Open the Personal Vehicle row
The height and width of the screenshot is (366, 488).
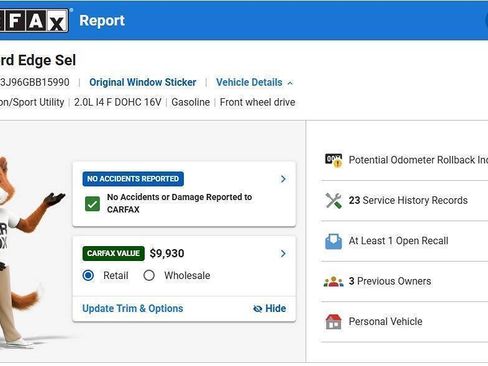click(x=404, y=322)
